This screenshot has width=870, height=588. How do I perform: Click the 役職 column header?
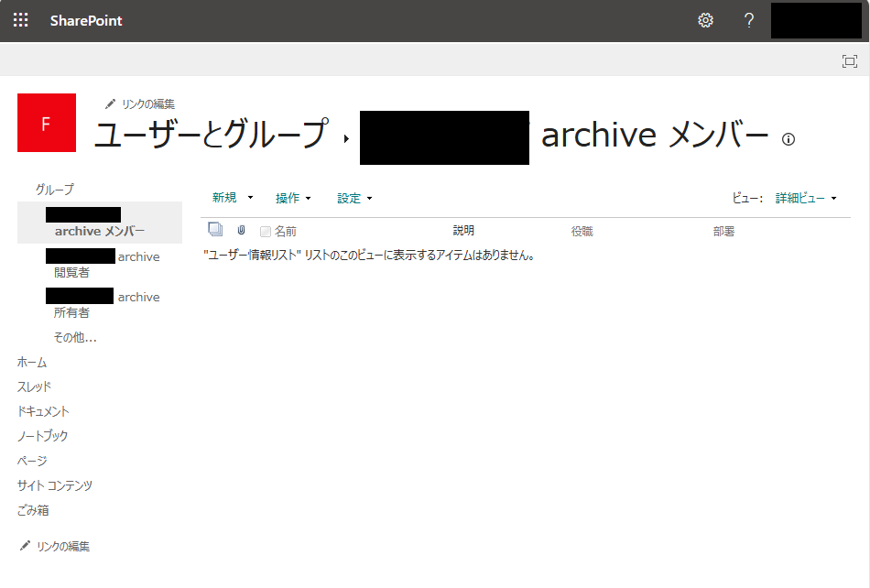582,232
